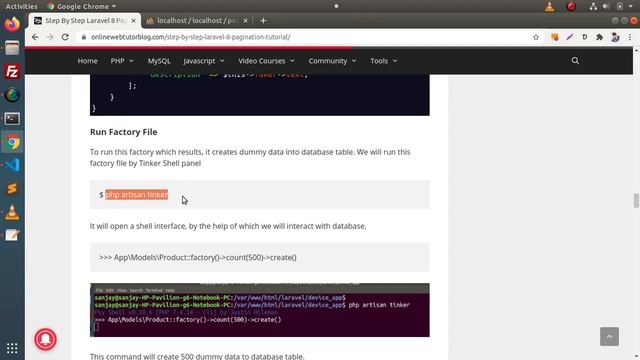Open the MySQL menu item

point(159,61)
